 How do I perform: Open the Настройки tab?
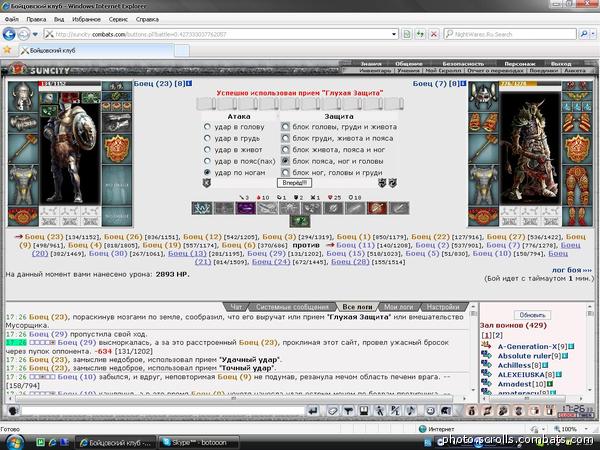point(443,307)
